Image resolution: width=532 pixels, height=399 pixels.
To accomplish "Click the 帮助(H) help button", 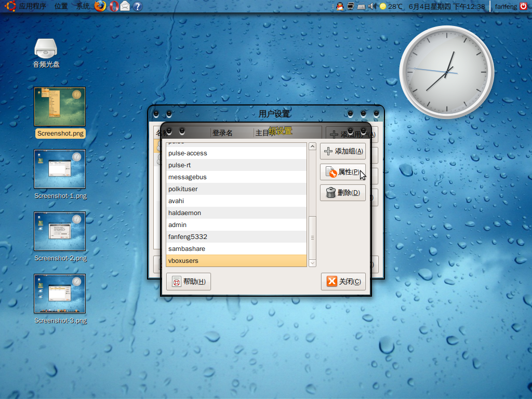I will point(189,282).
